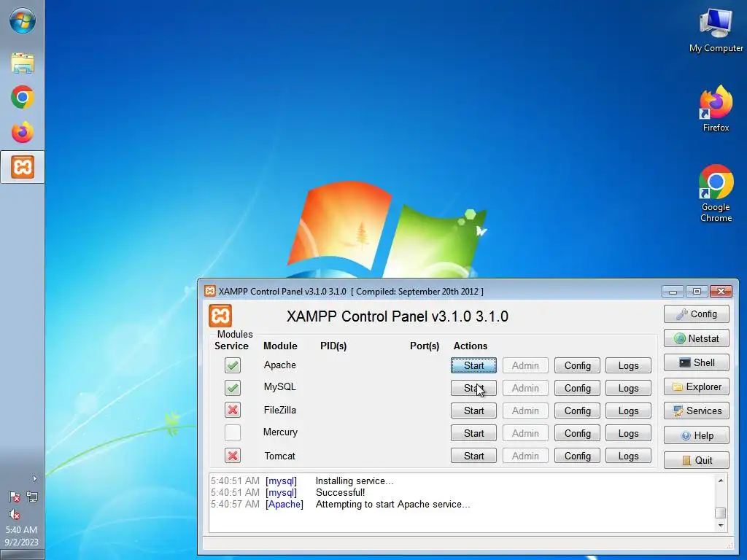
Task: Click the FileZilla module name
Action: (x=279, y=410)
